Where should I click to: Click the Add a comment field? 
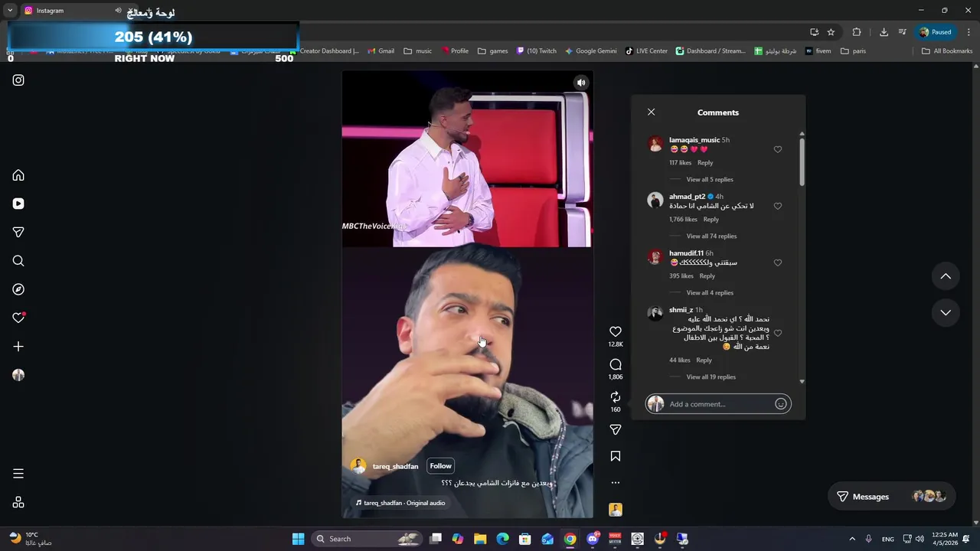pos(718,404)
